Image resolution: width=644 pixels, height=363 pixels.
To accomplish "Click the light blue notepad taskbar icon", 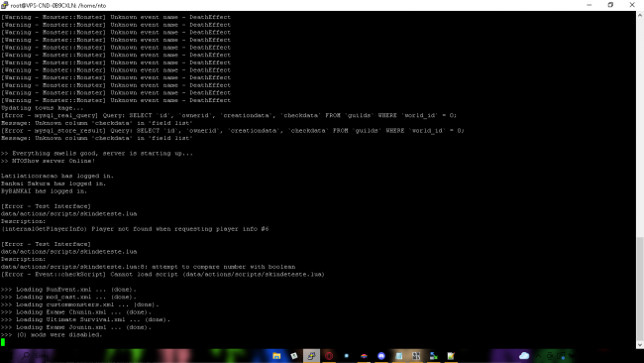I will coord(398,356).
